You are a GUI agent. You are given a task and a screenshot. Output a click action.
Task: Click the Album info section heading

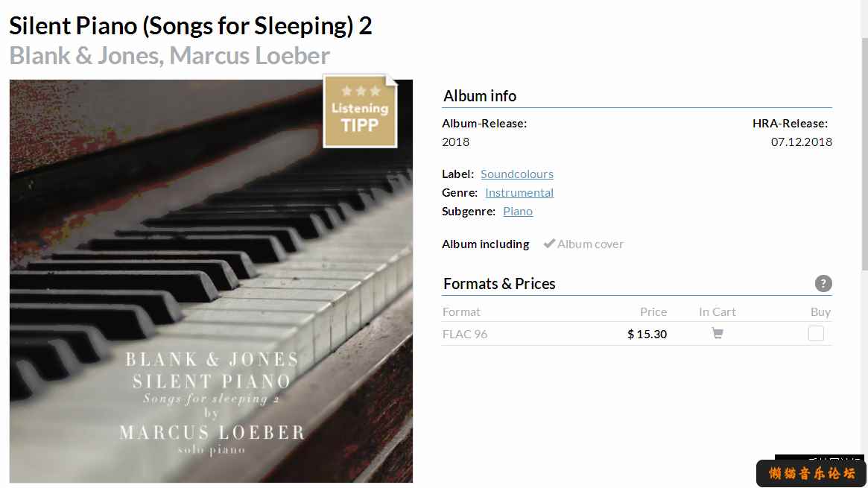(x=480, y=95)
